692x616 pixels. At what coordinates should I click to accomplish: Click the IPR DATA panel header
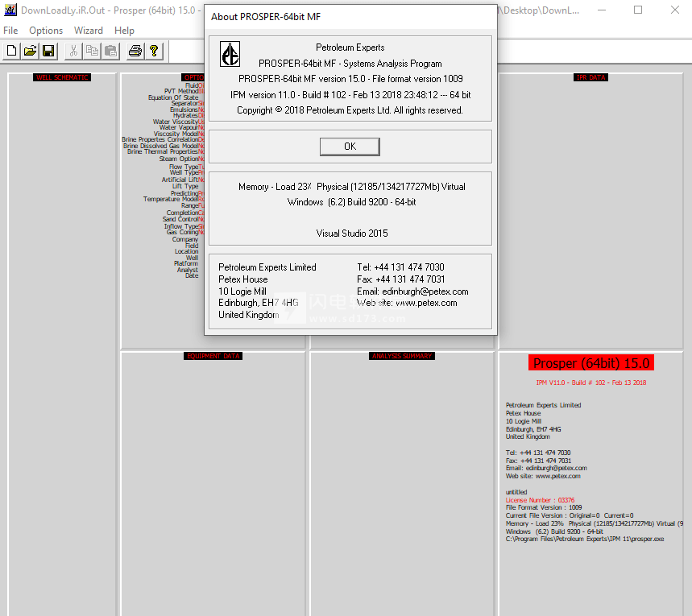click(x=590, y=77)
